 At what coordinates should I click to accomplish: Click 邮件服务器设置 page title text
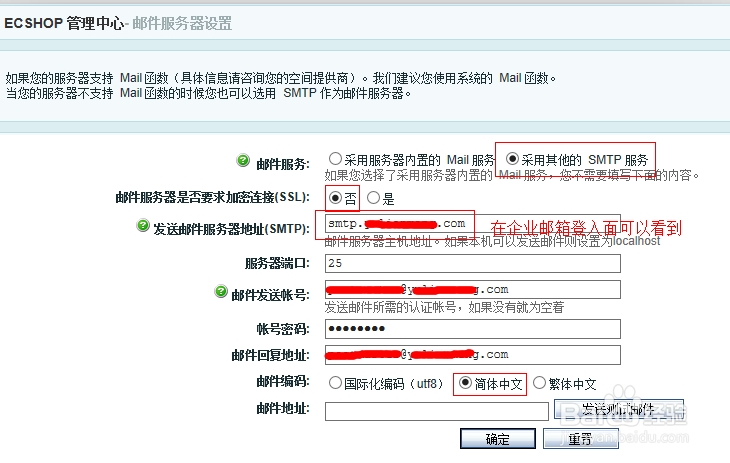[182, 23]
